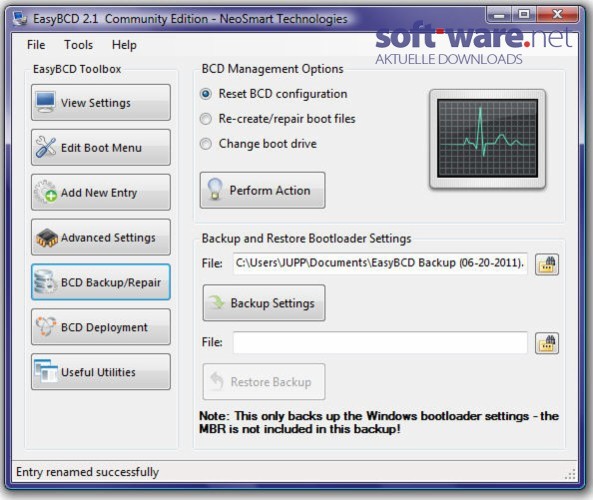
Task: Click the View Settings button
Action: point(101,102)
